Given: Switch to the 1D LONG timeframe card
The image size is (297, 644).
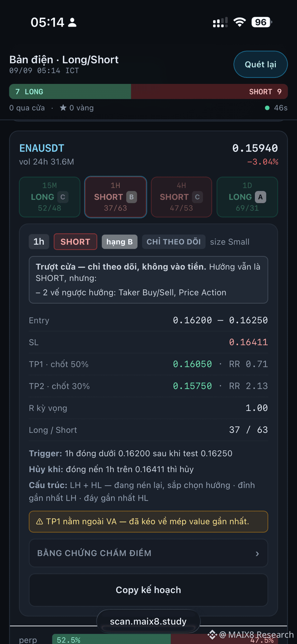Looking at the screenshot, I should tap(247, 197).
